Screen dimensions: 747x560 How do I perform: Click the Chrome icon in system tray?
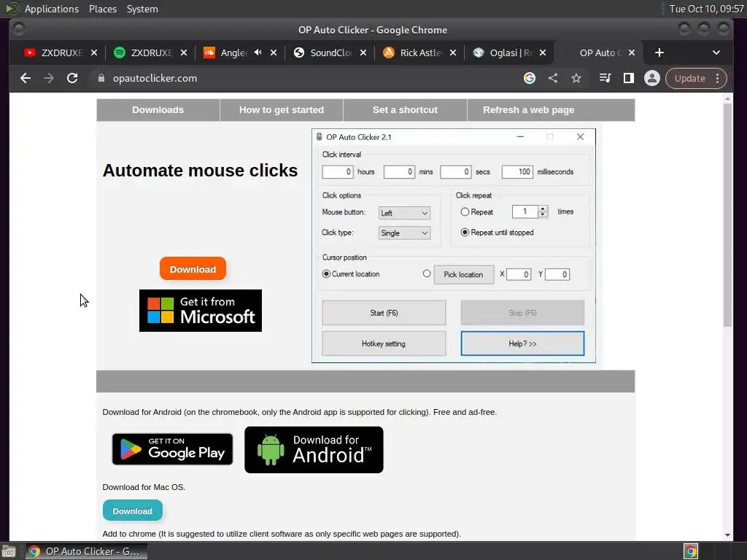tap(690, 551)
